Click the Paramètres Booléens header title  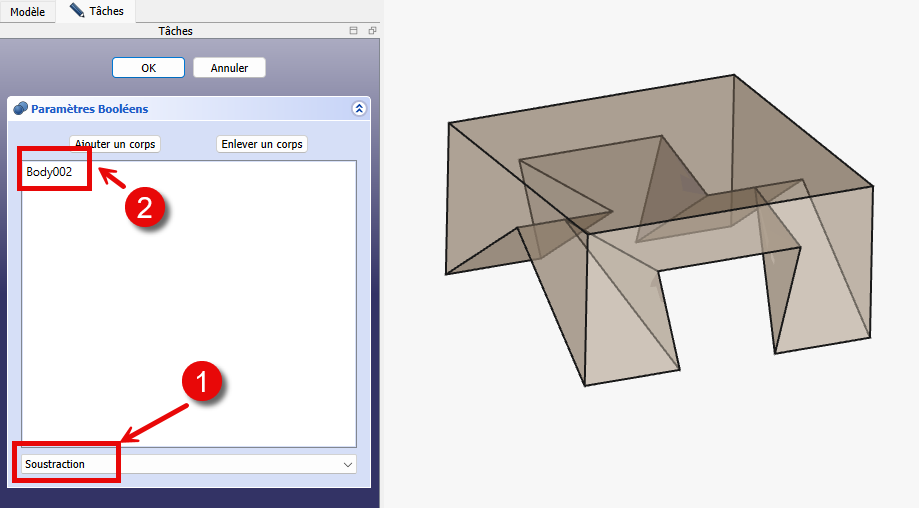pos(90,109)
